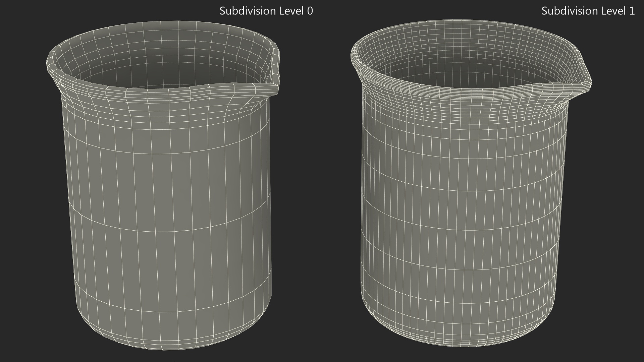
Task: Click the digit '1' in right label
Action: pyautogui.click(x=632, y=11)
